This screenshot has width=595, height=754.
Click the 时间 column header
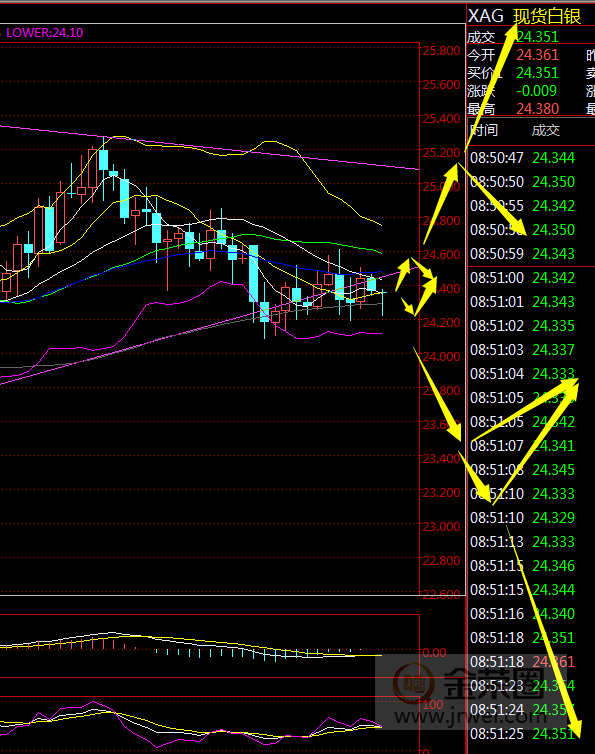pos(484,130)
